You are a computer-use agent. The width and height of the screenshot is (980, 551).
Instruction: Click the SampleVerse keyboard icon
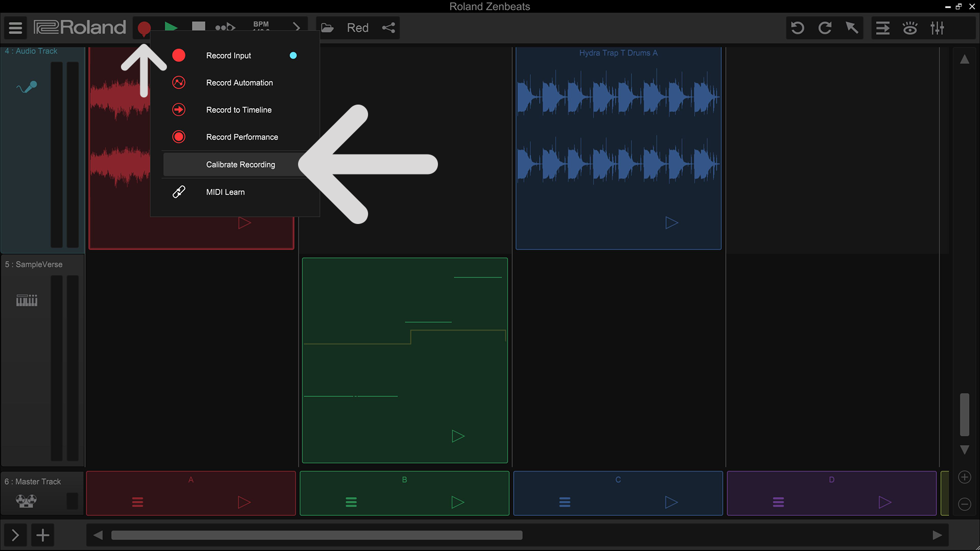point(27,300)
